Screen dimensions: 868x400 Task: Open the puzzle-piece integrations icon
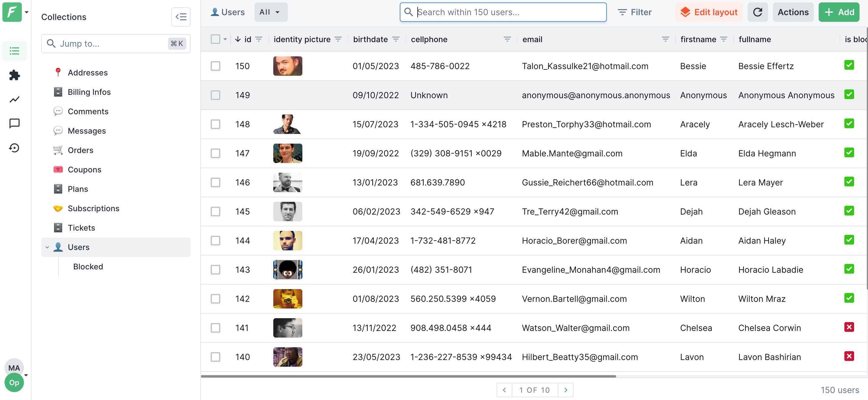(14, 75)
